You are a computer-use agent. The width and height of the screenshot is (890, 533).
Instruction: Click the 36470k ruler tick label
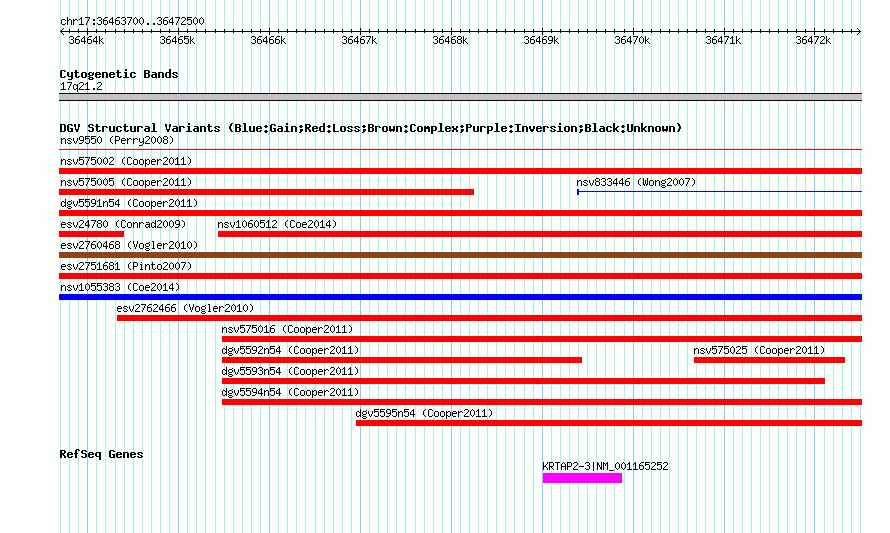(x=632, y=40)
